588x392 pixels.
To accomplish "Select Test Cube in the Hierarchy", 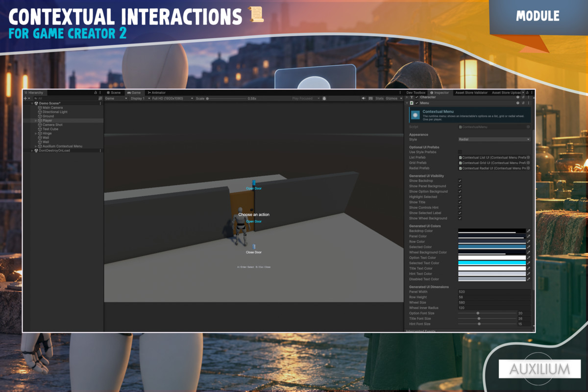I will coord(50,129).
